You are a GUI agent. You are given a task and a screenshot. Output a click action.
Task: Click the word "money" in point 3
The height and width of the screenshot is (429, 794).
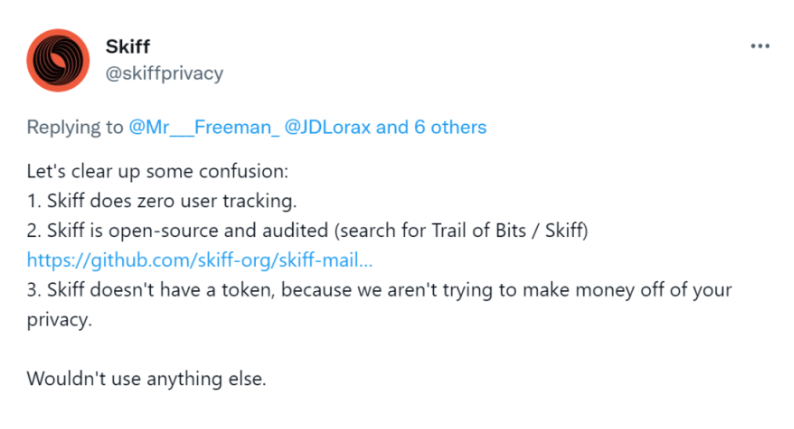pos(606,290)
